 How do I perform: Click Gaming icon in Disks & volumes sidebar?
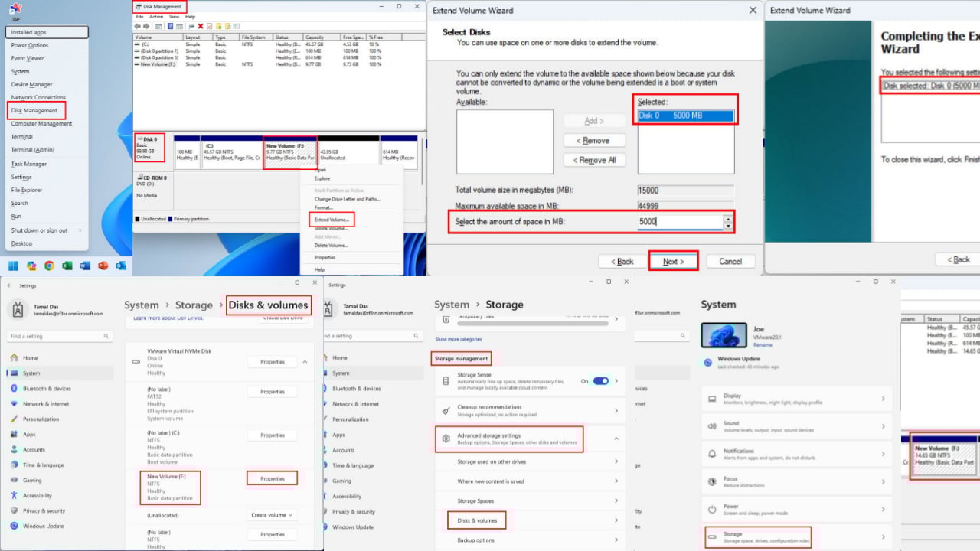point(13,480)
